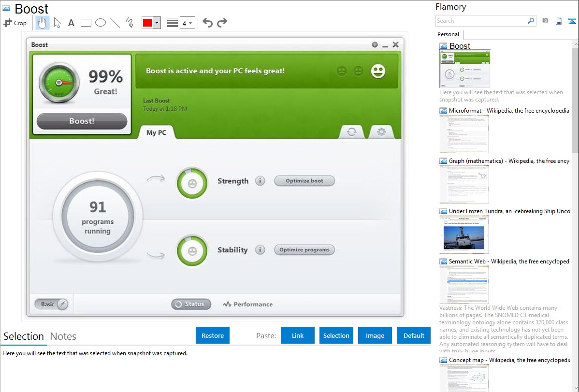Image resolution: width=579 pixels, height=392 pixels.
Task: Select the ellipse shape tool
Action: (x=101, y=23)
